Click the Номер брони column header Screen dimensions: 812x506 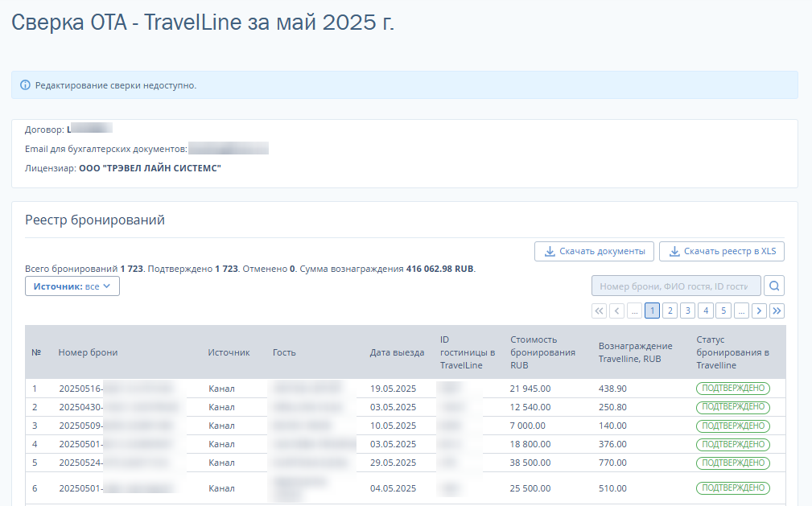pyautogui.click(x=88, y=352)
